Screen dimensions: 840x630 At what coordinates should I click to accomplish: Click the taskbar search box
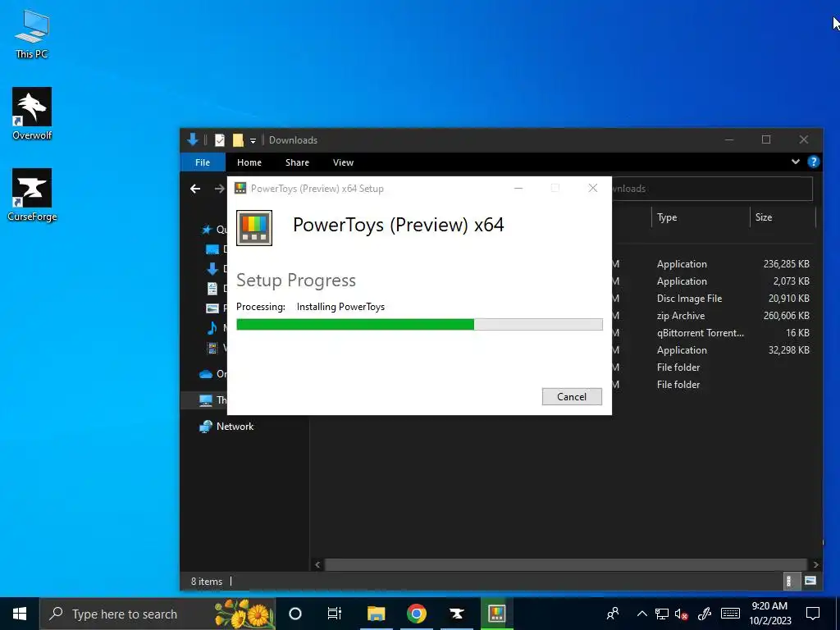coord(157,614)
